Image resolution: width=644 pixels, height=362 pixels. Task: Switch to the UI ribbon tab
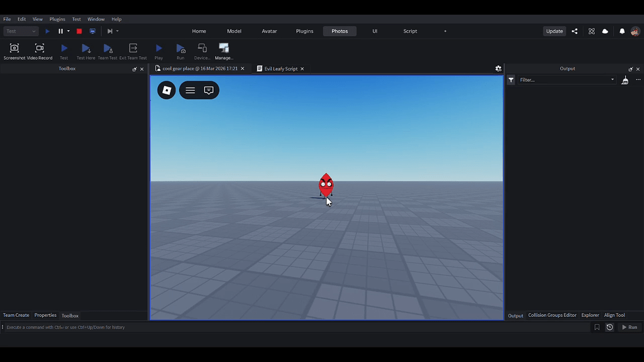click(x=375, y=31)
